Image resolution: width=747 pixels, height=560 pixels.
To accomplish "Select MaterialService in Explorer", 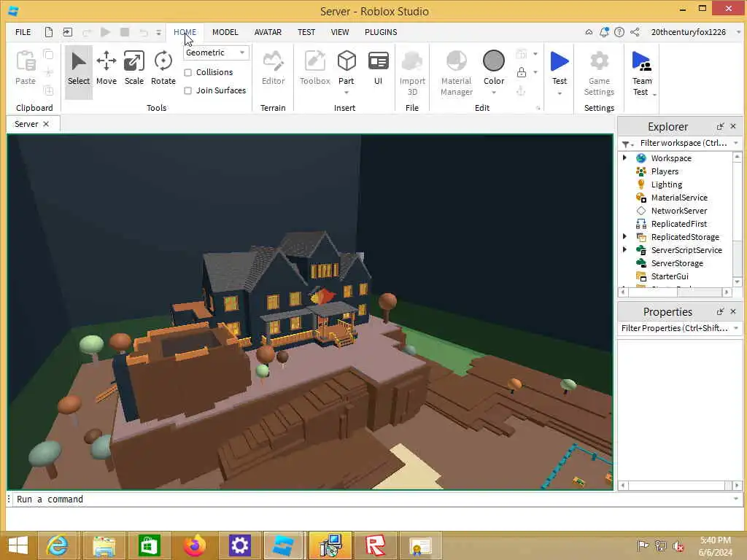I will tap(679, 198).
